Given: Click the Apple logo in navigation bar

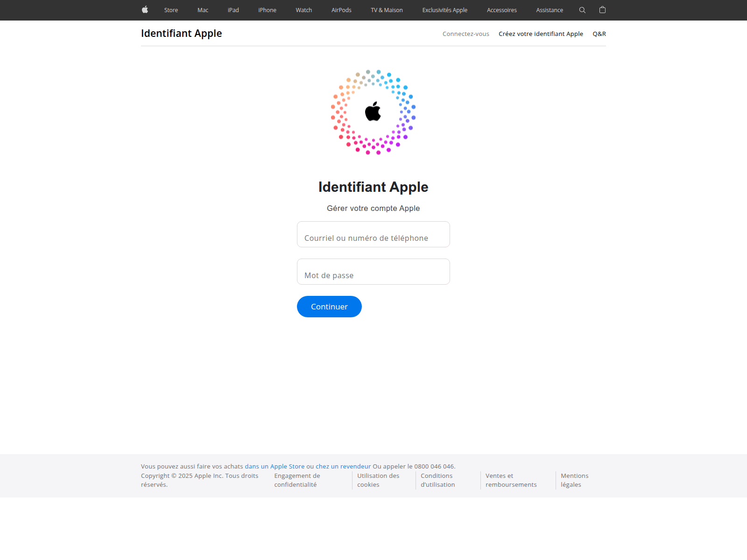Looking at the screenshot, I should (x=145, y=10).
